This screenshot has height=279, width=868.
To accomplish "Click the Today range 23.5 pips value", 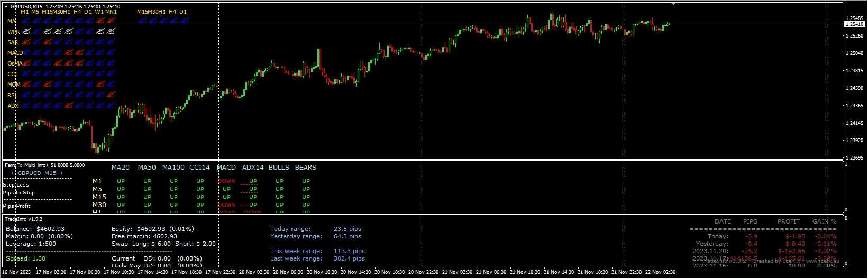I will tap(348, 229).
